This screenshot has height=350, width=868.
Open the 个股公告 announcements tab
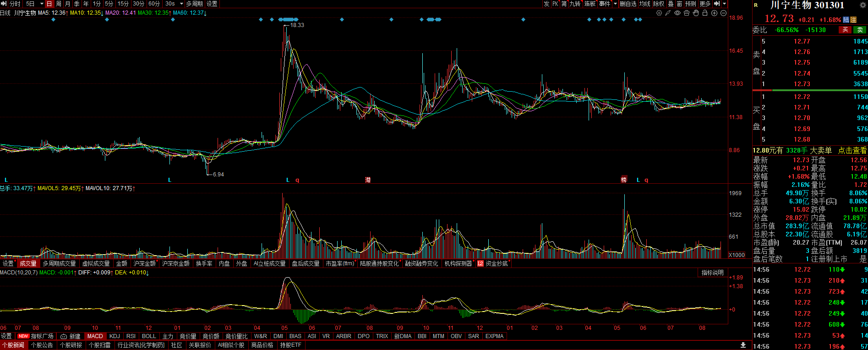(42, 345)
